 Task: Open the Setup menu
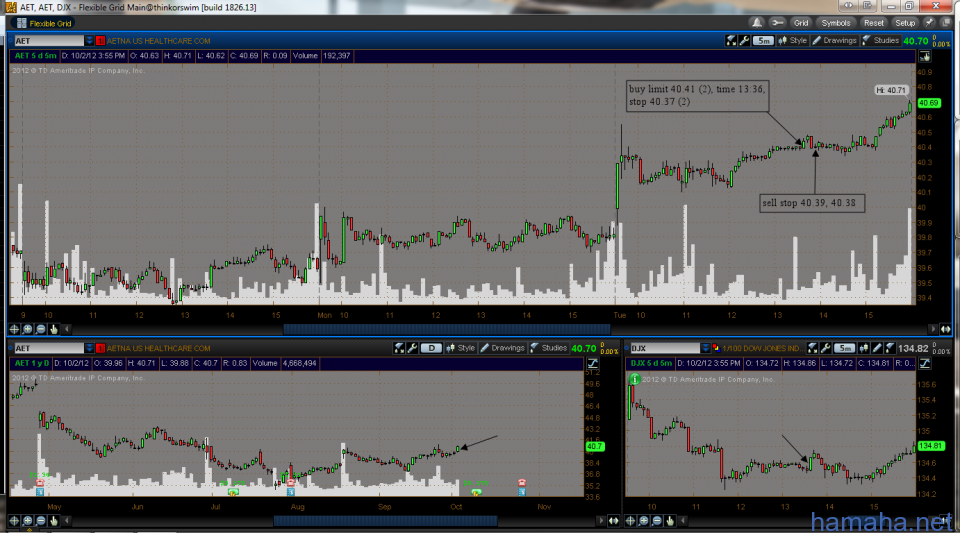[x=904, y=22]
